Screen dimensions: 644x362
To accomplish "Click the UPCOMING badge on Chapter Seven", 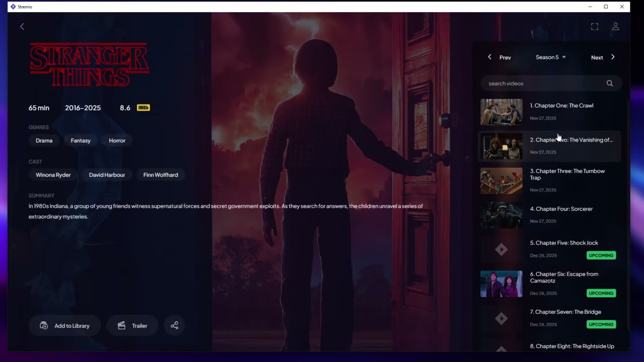I will tap(601, 324).
